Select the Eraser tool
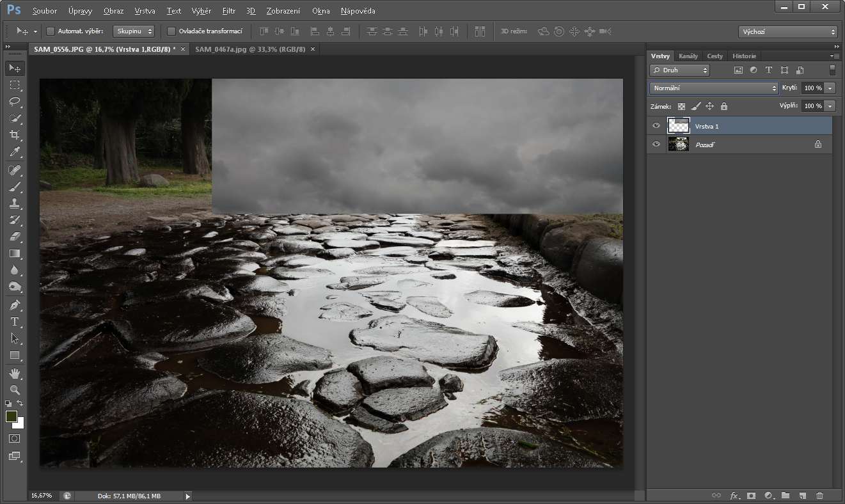The height and width of the screenshot is (504, 845). 15,237
